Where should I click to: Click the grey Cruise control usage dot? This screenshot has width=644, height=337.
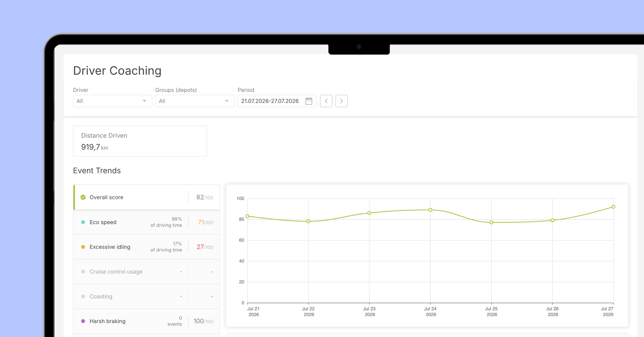pos(83,272)
